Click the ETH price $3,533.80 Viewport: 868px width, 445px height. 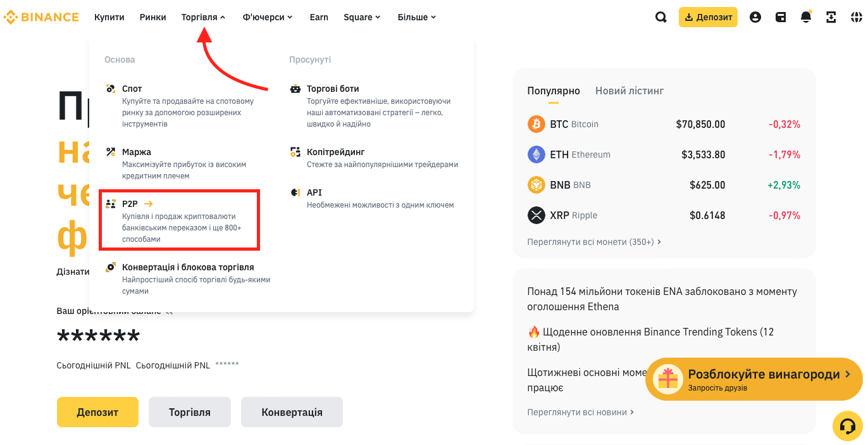[703, 154]
